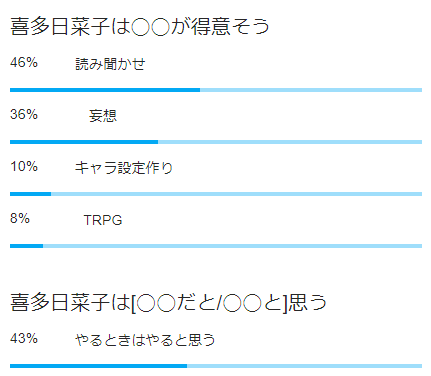The image size is (431, 376).
Task: Click the 36% result label
Action: click(x=24, y=114)
